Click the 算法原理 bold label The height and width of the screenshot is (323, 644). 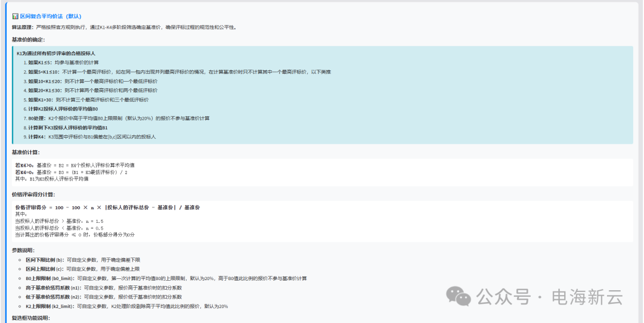click(x=23, y=27)
